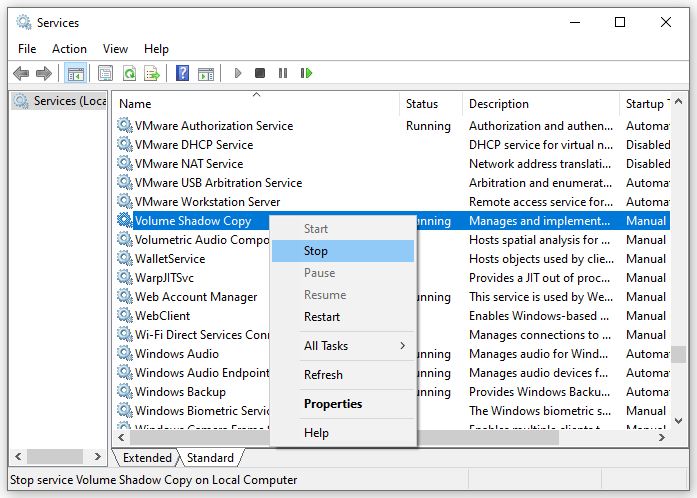Screen dimensions: 697x498
Task: Click tree pane scrollbar left arrow
Action: click(18, 457)
